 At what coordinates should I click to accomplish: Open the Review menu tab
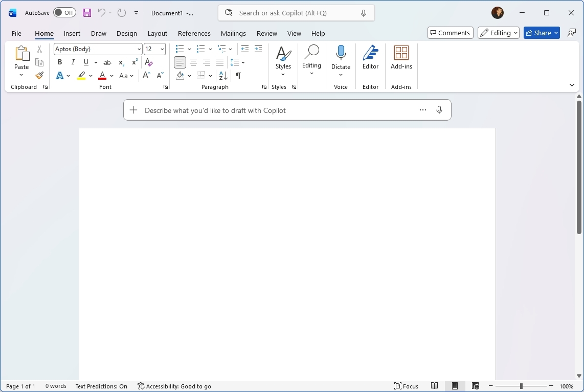(x=266, y=33)
